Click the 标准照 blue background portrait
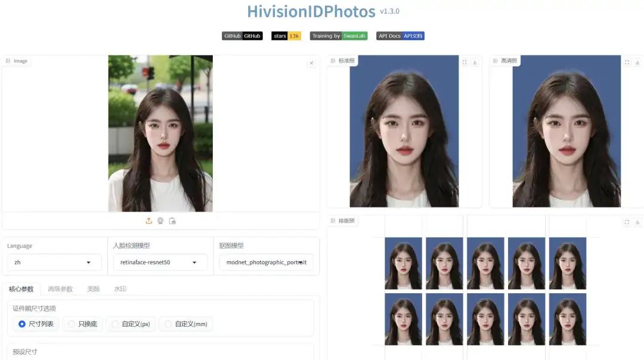The width and height of the screenshot is (644, 360). coord(404,131)
